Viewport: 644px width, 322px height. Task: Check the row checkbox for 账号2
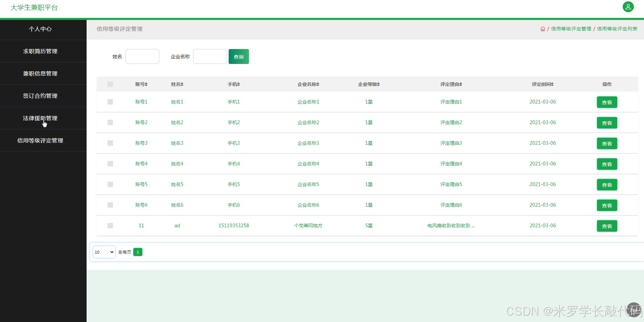click(x=110, y=122)
